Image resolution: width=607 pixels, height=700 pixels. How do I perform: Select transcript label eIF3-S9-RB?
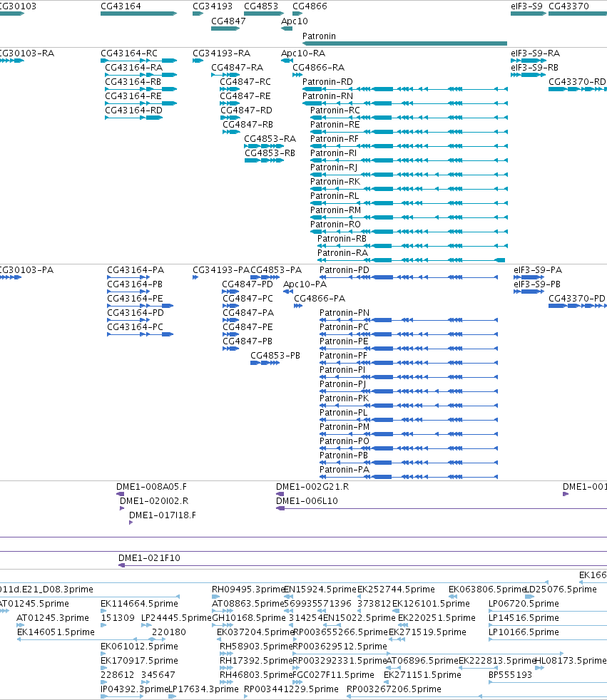click(x=535, y=68)
